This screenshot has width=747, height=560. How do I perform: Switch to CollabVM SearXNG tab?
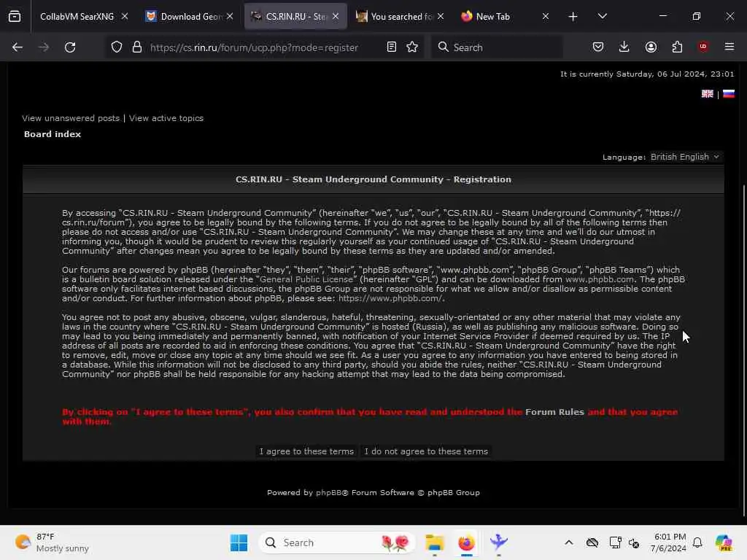77,17
